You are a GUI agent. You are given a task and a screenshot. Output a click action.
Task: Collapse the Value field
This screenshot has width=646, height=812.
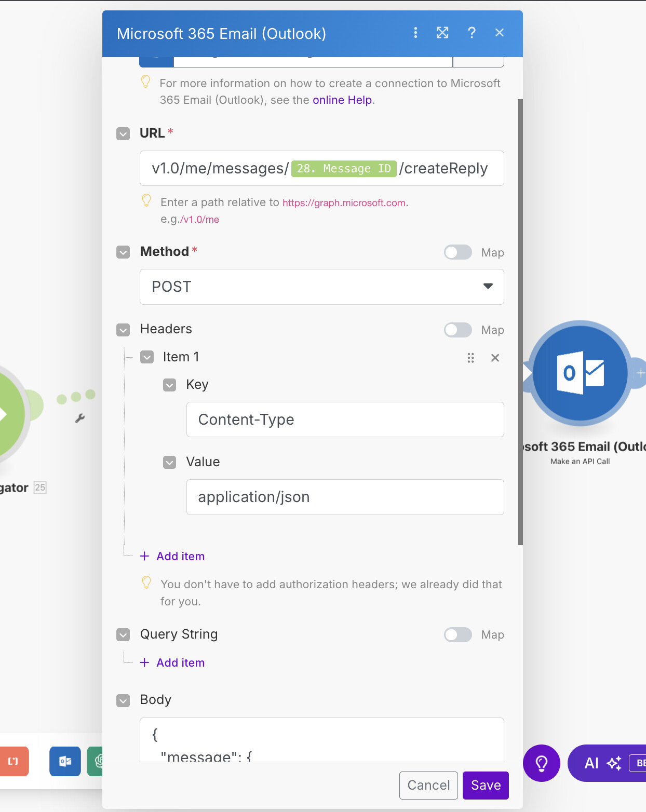[170, 462]
